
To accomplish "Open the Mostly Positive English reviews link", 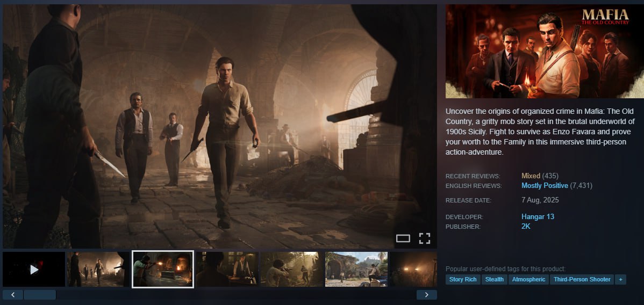I will tap(545, 186).
